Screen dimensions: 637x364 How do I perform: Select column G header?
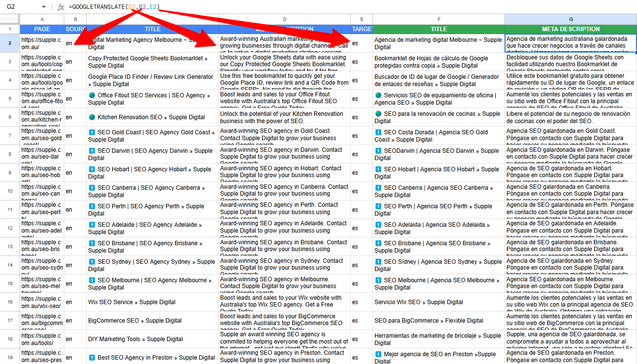click(x=571, y=19)
